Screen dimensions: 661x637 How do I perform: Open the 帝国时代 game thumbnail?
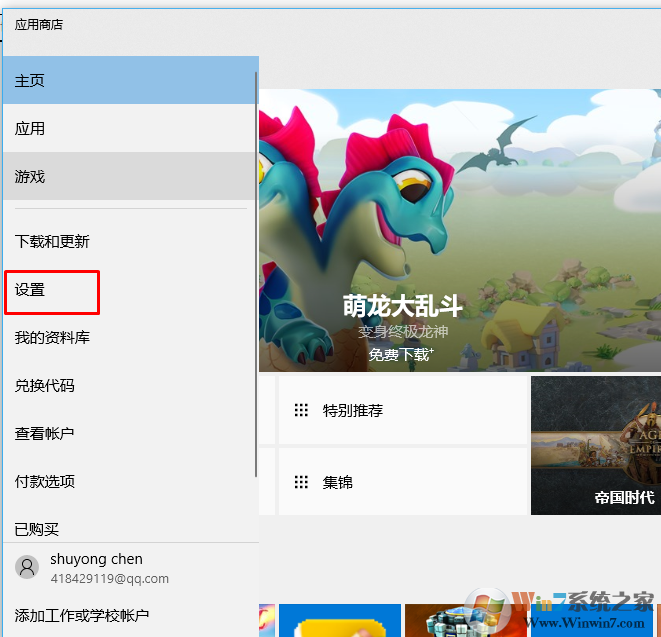click(x=596, y=446)
